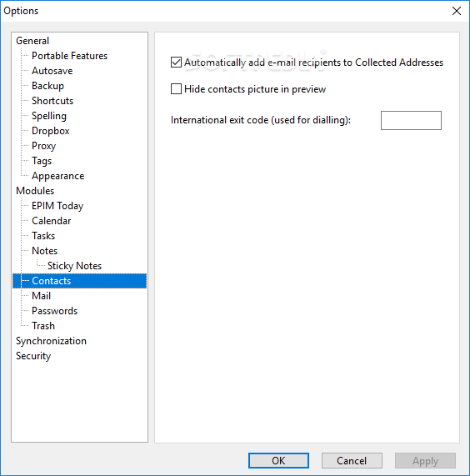470x476 pixels.
Task: Open Proxy settings
Action: [x=43, y=146]
